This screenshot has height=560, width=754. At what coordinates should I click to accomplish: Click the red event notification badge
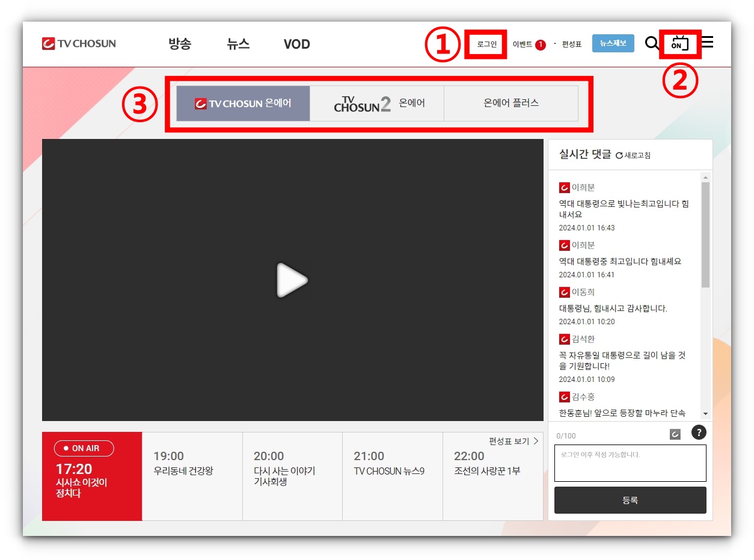click(540, 45)
